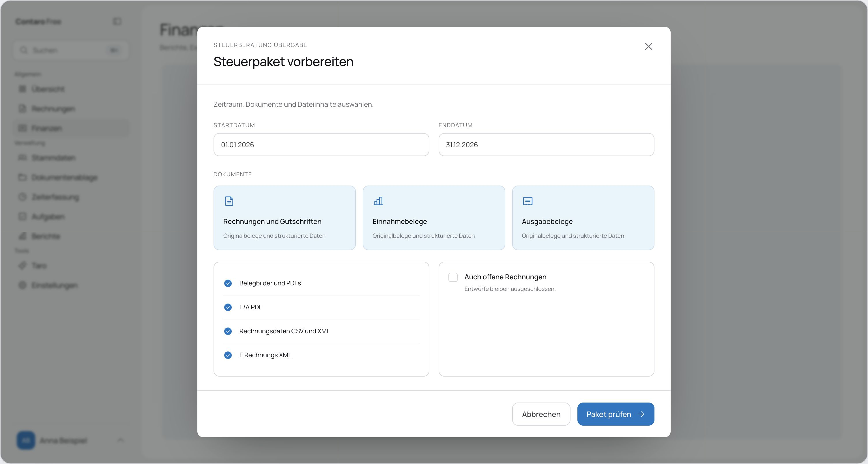Uncheck Rechnungsdaten CSV und XML
The width and height of the screenshot is (868, 464).
(228, 331)
